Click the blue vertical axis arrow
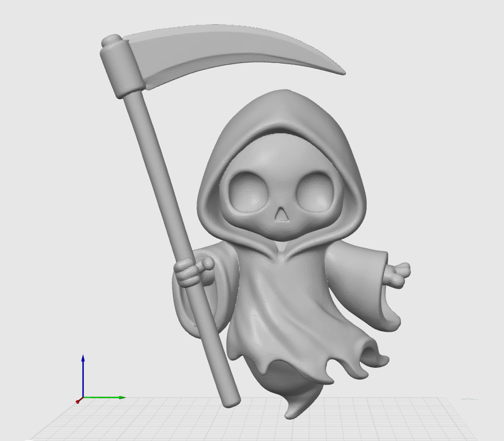The image size is (504, 441). (x=83, y=376)
